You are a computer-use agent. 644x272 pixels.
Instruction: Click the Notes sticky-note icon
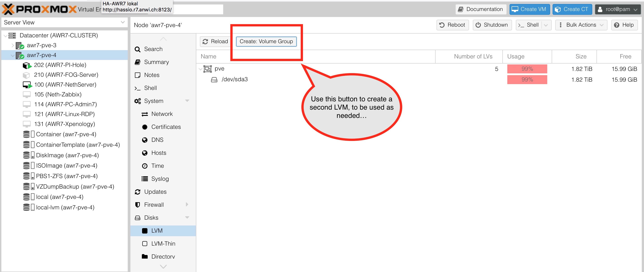pos(138,75)
